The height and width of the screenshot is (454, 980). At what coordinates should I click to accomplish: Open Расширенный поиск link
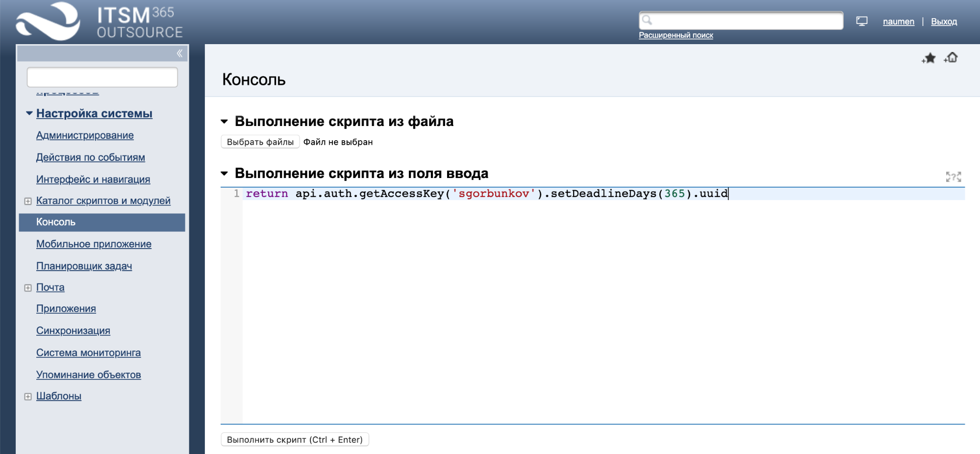tap(676, 35)
